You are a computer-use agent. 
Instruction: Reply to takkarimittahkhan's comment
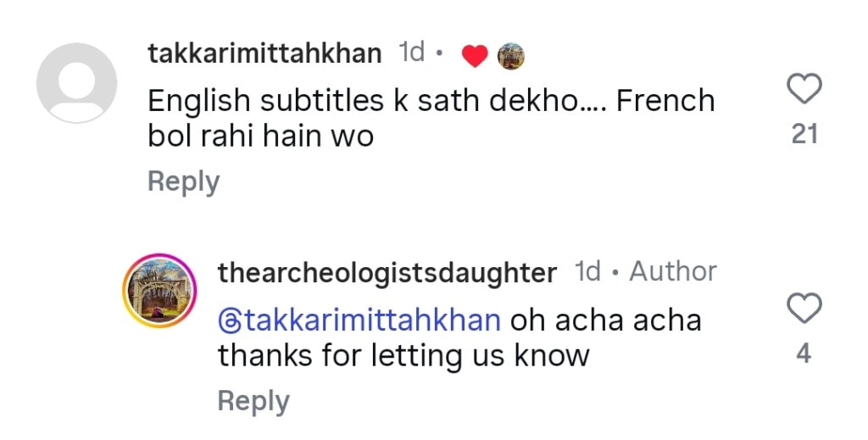[183, 181]
